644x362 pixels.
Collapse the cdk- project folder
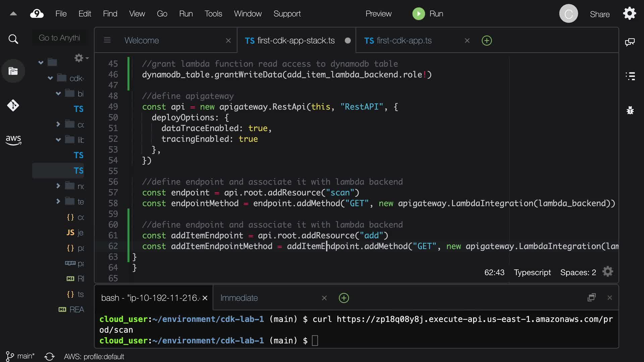tap(50, 78)
